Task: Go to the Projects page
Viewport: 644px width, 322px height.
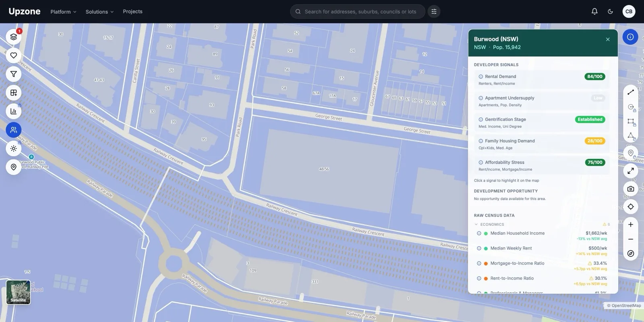Action: [132, 12]
